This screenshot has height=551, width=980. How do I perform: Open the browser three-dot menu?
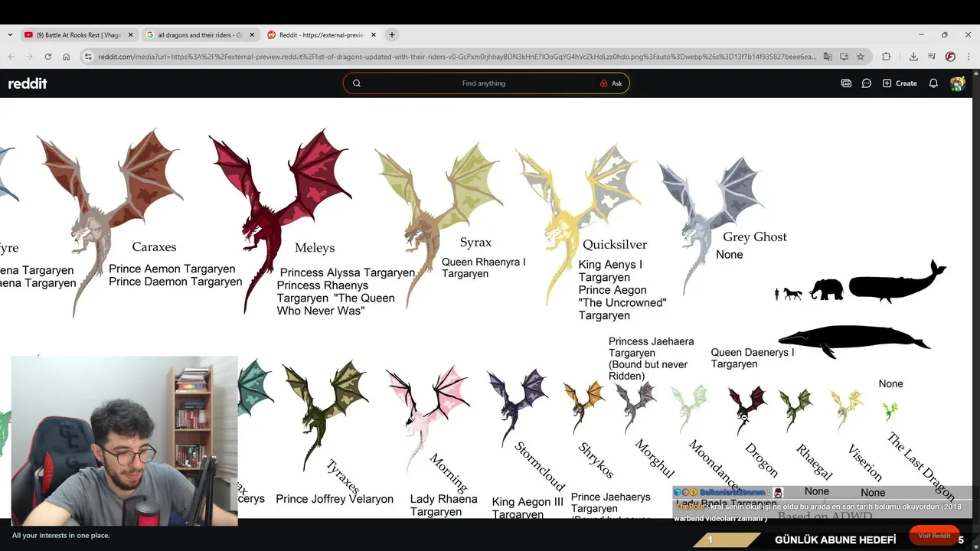(x=969, y=57)
